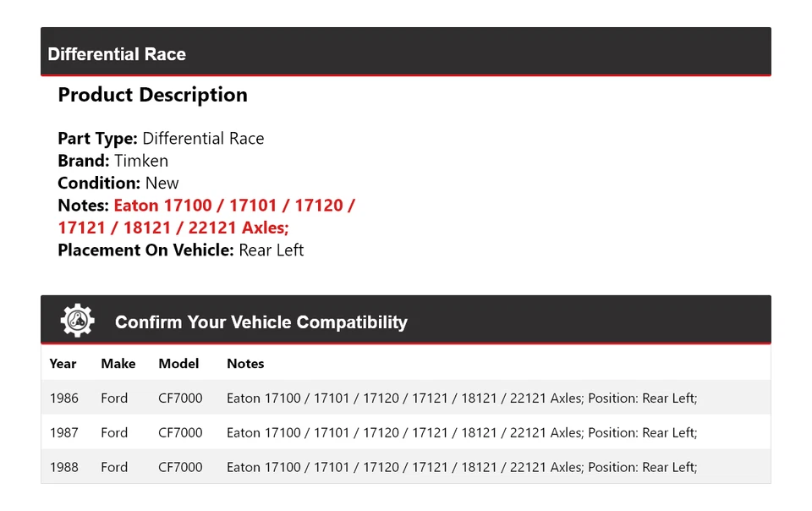Select the 1986 Ford CF7000 row
This screenshot has height=511, width=812.
(405, 398)
